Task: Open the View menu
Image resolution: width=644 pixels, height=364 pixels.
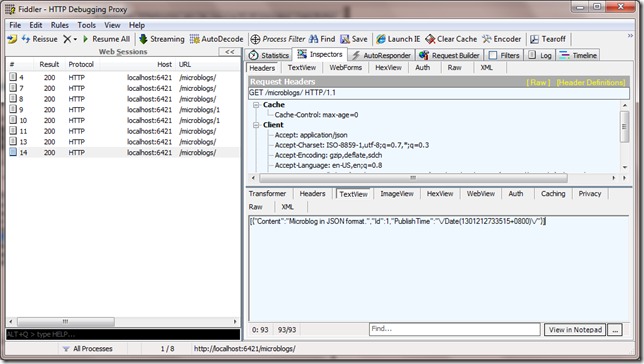Action: (x=112, y=25)
